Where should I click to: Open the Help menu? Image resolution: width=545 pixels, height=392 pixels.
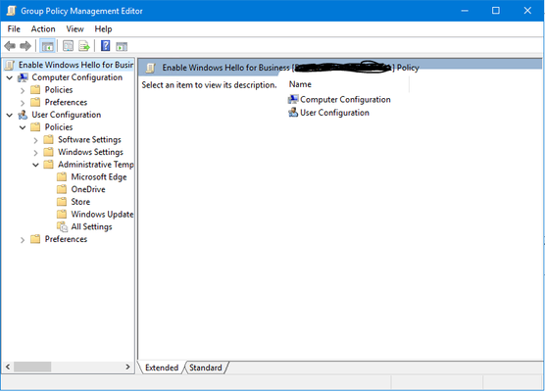click(x=103, y=29)
